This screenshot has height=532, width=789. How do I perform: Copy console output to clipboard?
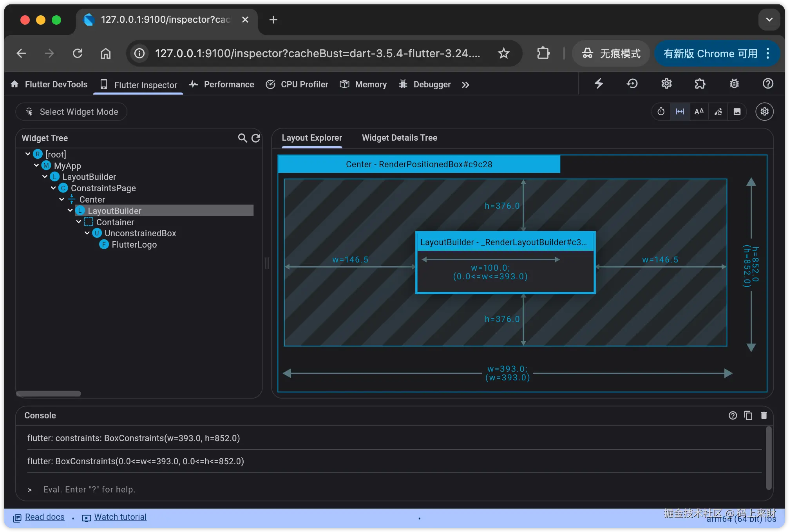tap(748, 415)
